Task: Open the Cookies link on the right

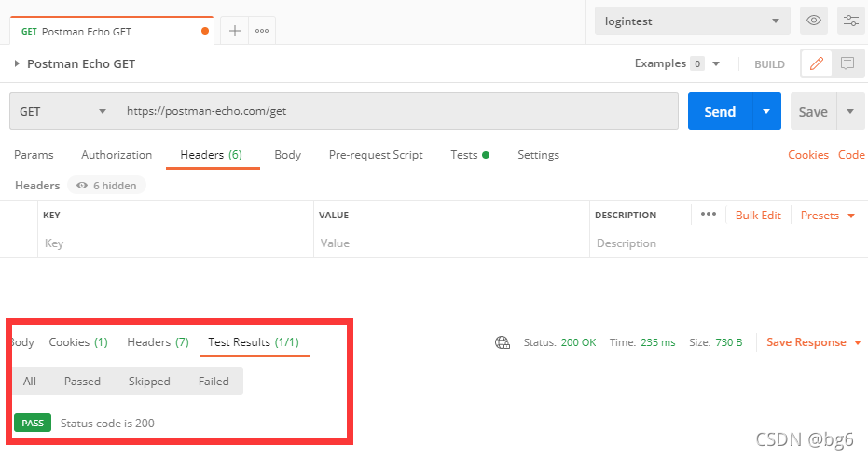Action: (808, 155)
